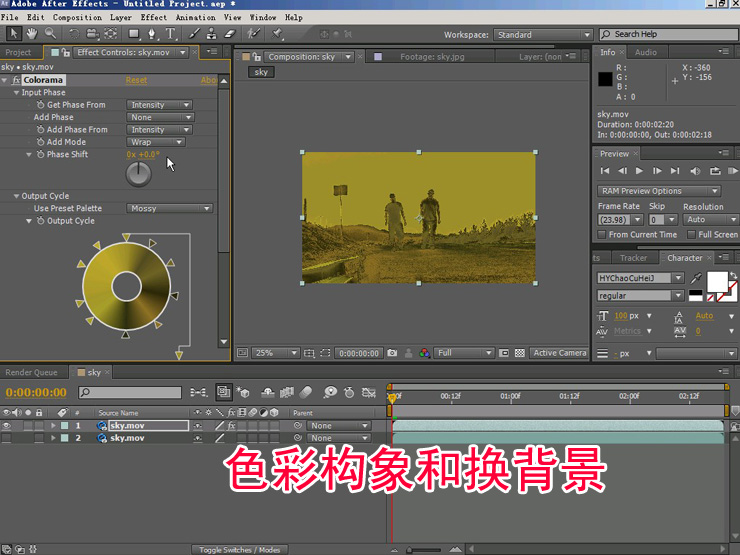This screenshot has height=555, width=740.
Task: Select the Clone Stamp tool
Action: [209, 33]
